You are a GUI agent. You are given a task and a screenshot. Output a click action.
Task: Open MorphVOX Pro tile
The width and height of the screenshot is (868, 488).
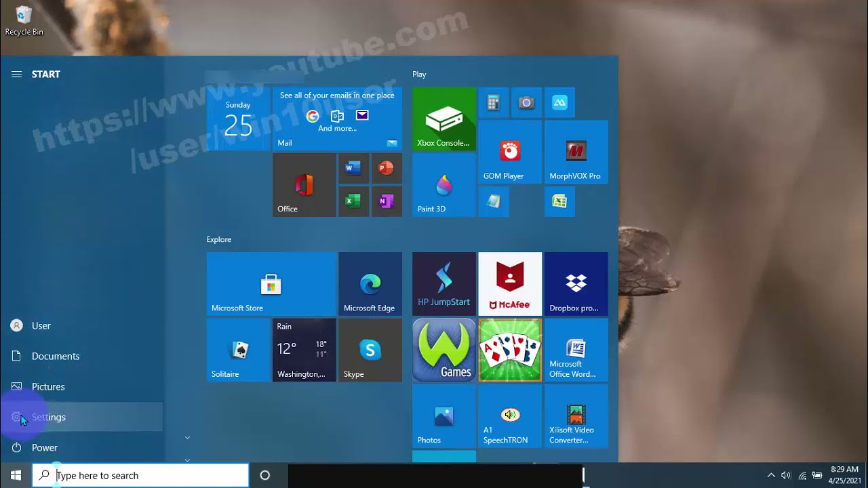576,152
